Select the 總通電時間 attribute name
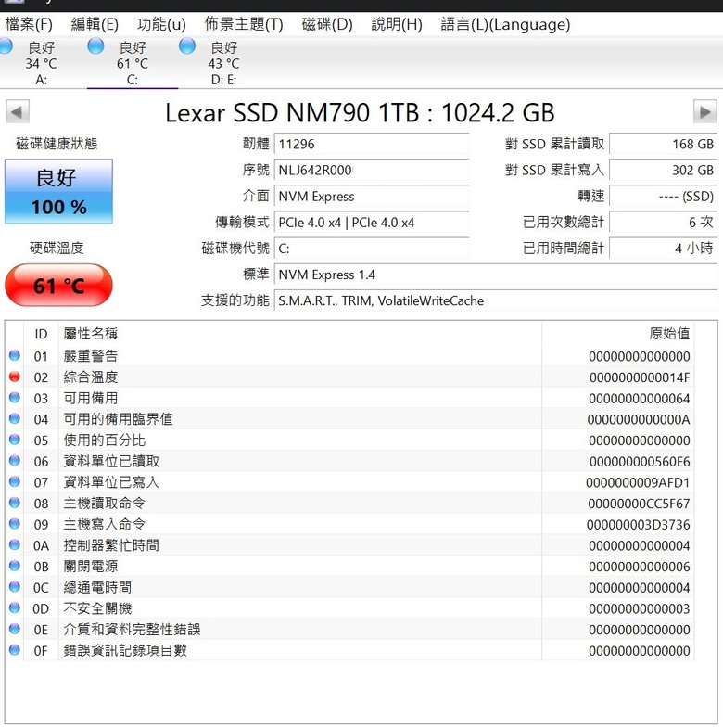Viewport: 723px width, 728px height. [97, 587]
